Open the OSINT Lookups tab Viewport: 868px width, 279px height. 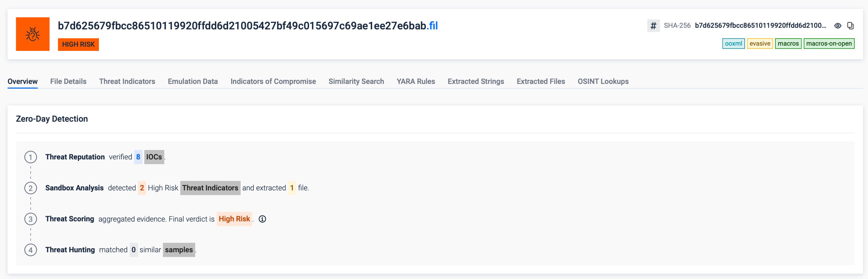click(x=603, y=82)
